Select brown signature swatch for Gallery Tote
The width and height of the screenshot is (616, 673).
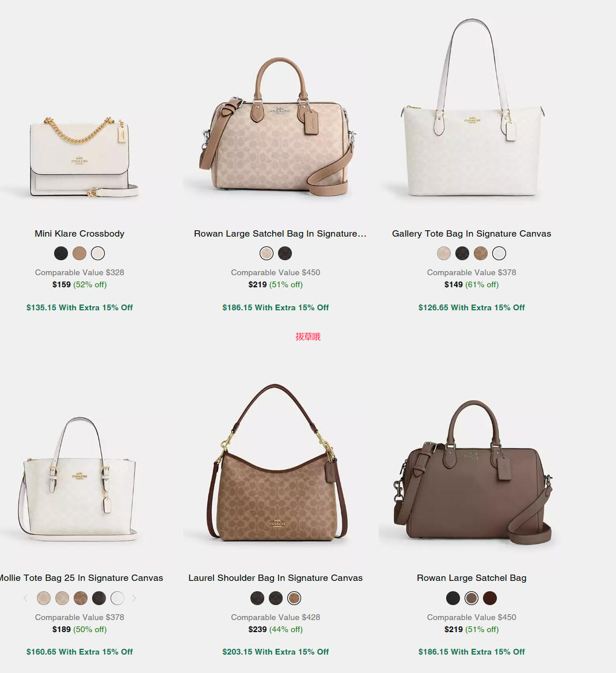(481, 253)
